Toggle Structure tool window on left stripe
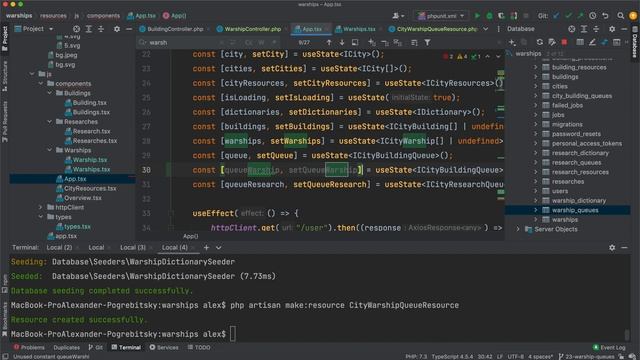The width and height of the screenshot is (640, 360). point(4,76)
